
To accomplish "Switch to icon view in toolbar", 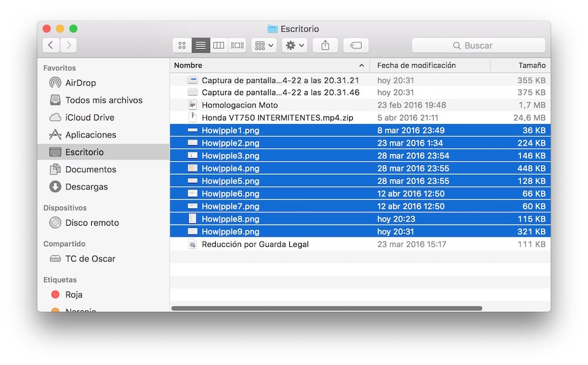I will (182, 45).
